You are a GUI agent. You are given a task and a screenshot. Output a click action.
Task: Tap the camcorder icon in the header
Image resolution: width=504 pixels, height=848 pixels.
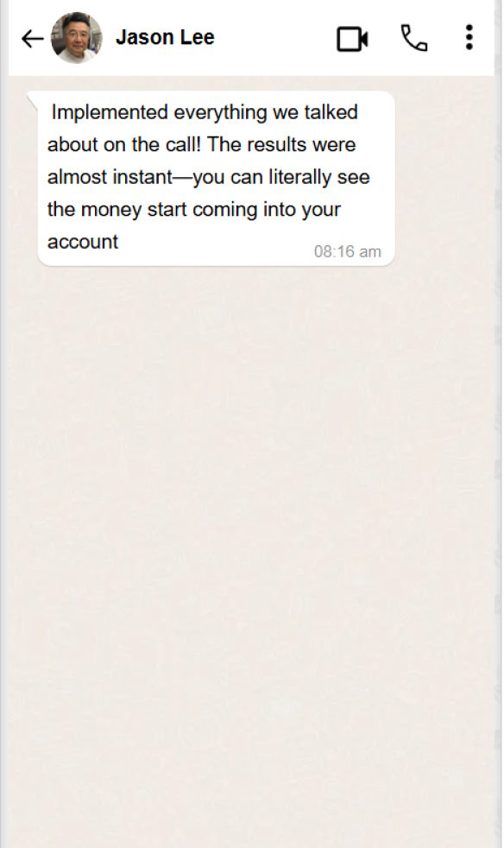click(352, 39)
